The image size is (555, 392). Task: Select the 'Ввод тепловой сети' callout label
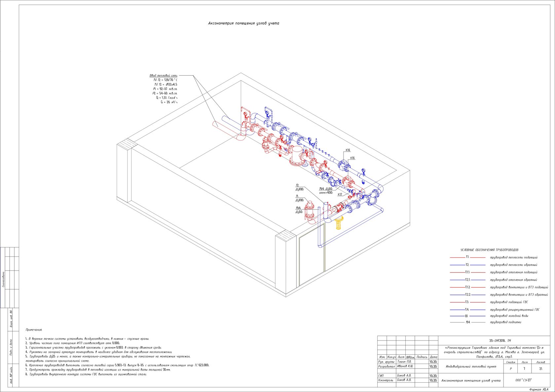pyautogui.click(x=164, y=76)
